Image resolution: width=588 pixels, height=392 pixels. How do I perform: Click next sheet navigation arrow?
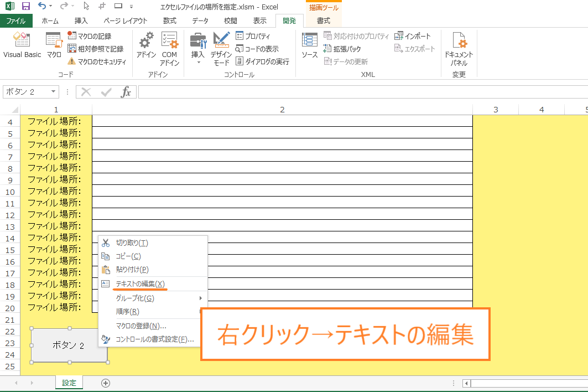pyautogui.click(x=32, y=383)
